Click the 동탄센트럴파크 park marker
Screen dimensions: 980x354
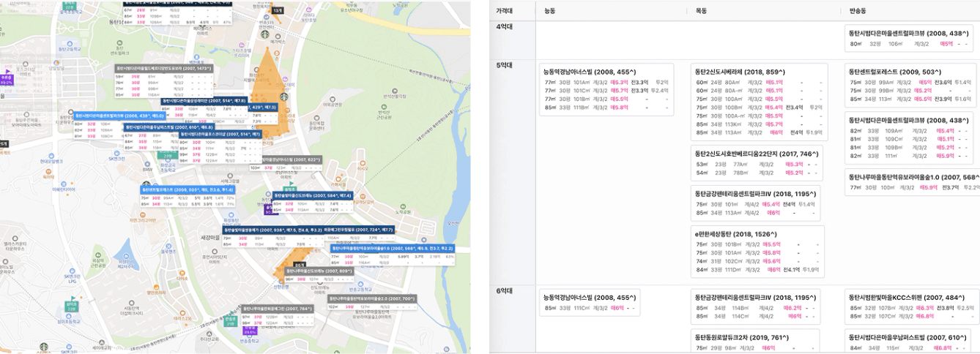click(x=119, y=44)
